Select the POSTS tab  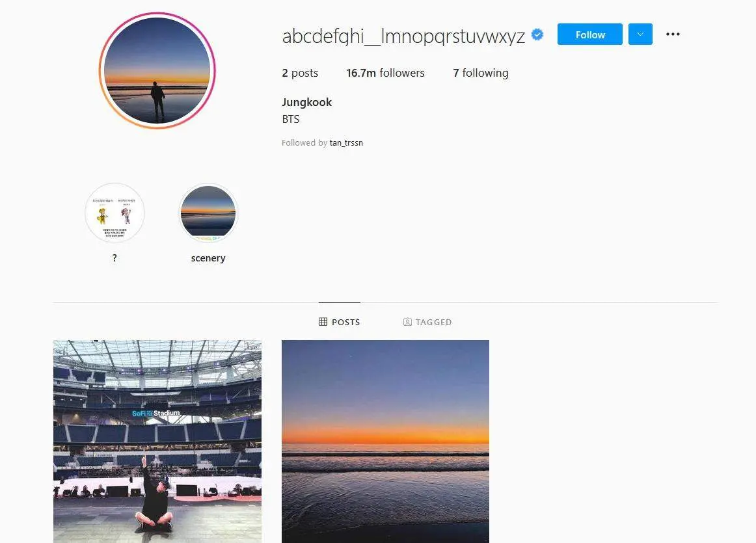pos(340,322)
